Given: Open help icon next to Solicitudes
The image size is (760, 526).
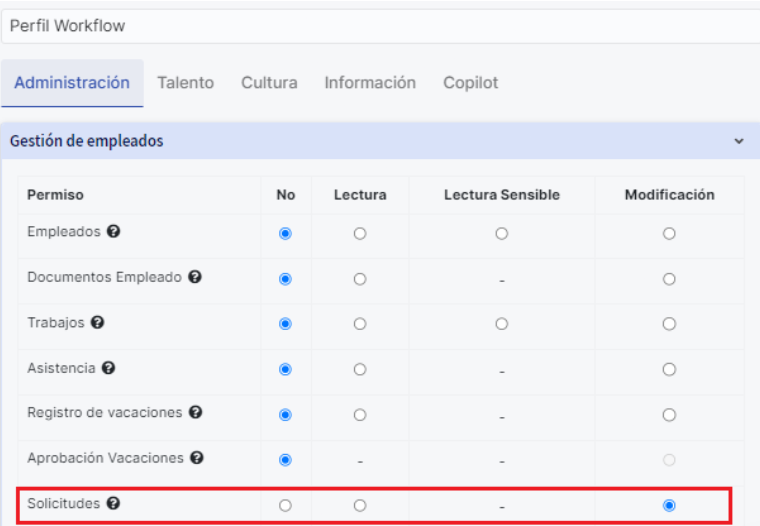Looking at the screenshot, I should coord(113,503).
